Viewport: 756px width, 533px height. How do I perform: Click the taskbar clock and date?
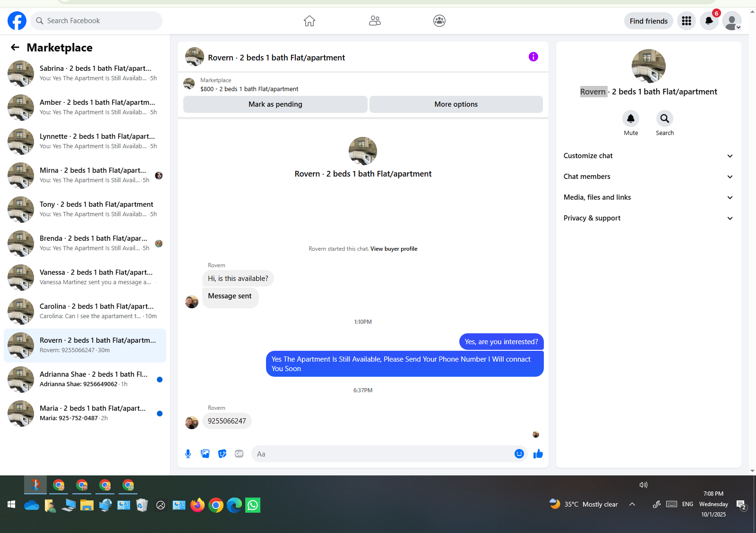click(713, 504)
